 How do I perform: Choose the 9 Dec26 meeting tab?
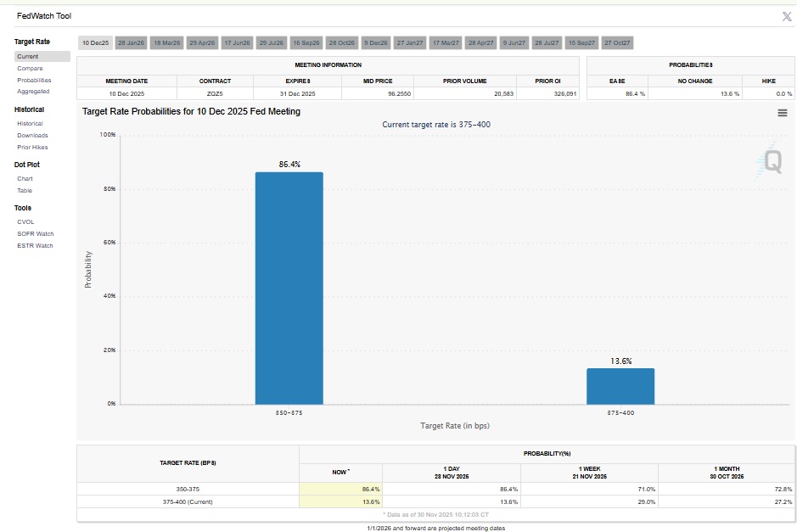(376, 42)
